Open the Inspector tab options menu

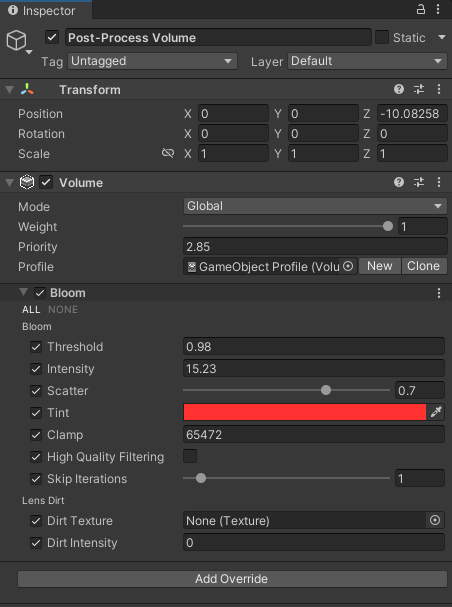[x=438, y=9]
